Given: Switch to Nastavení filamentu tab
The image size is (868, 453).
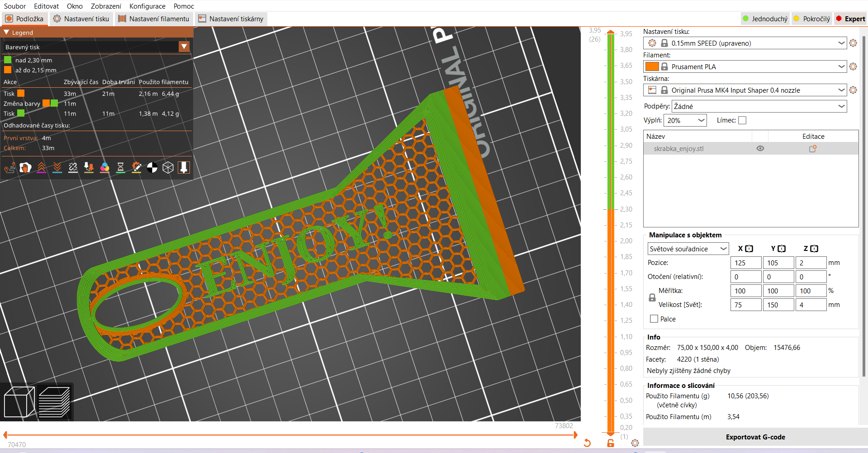Looking at the screenshot, I should 154,19.
